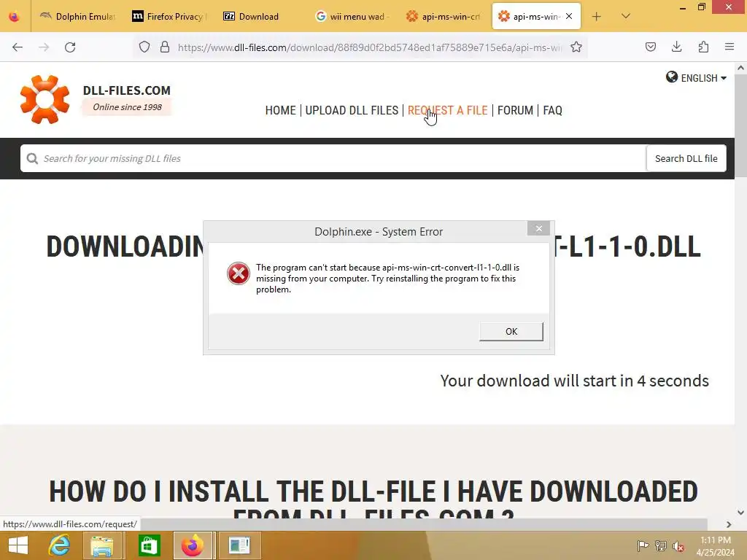Viewport: 747px width, 560px height.
Task: Bookmark this page with the star icon
Action: click(x=576, y=47)
